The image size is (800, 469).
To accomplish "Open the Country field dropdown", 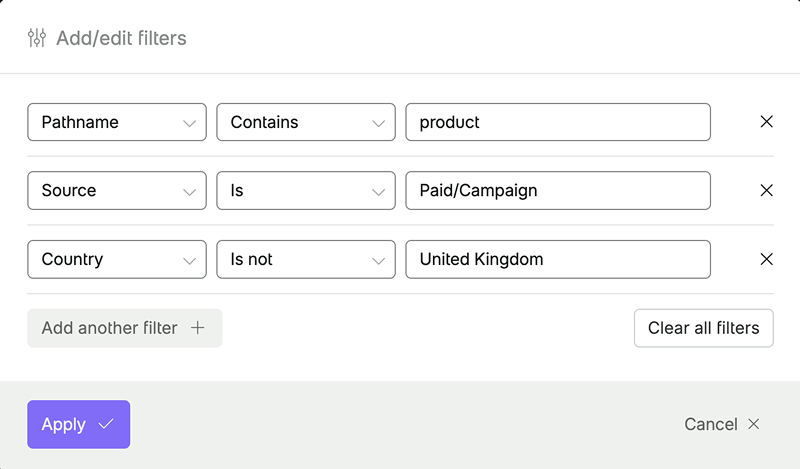I will coord(117,259).
